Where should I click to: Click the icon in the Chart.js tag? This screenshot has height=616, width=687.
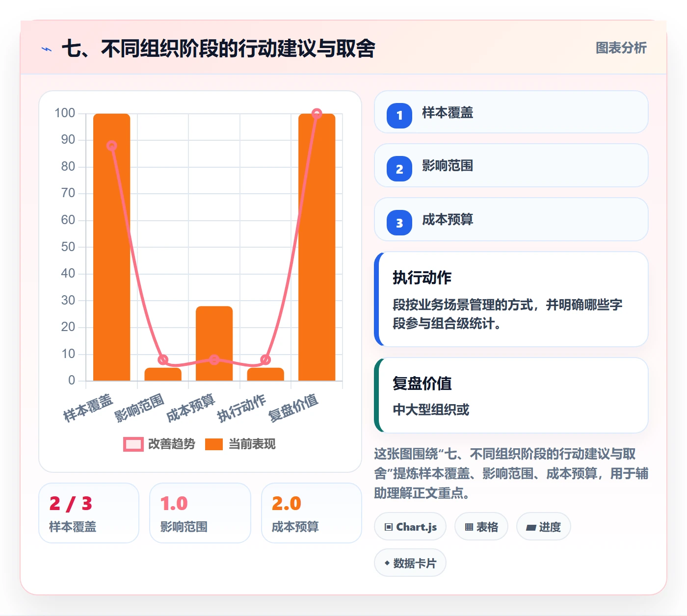[x=389, y=527]
